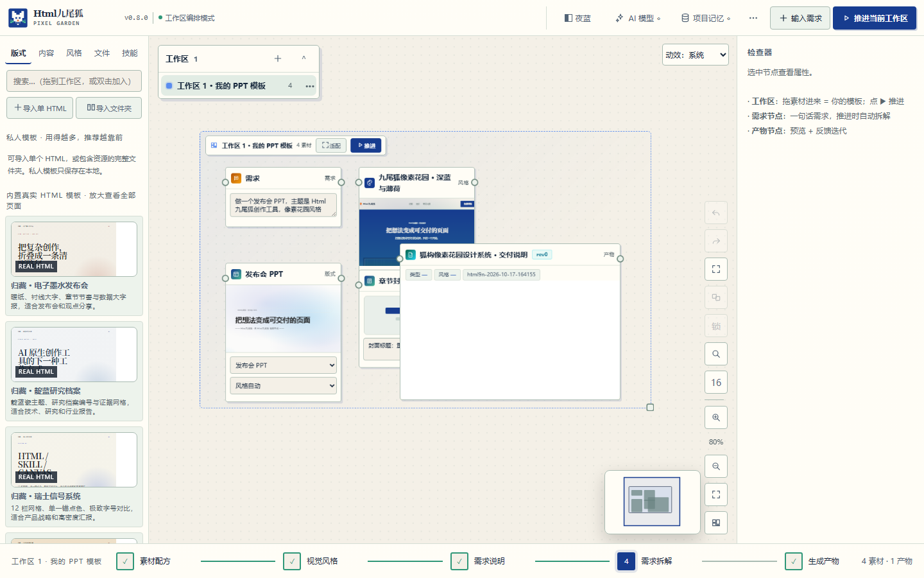Click the Html九尾狐 fox logo icon
The width and height of the screenshot is (924, 578).
[x=18, y=18]
